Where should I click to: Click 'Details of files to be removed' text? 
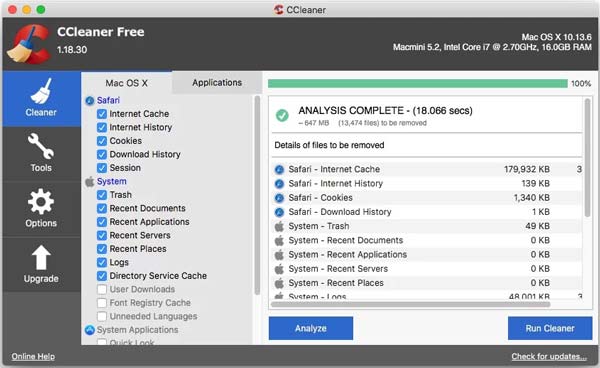pos(329,145)
